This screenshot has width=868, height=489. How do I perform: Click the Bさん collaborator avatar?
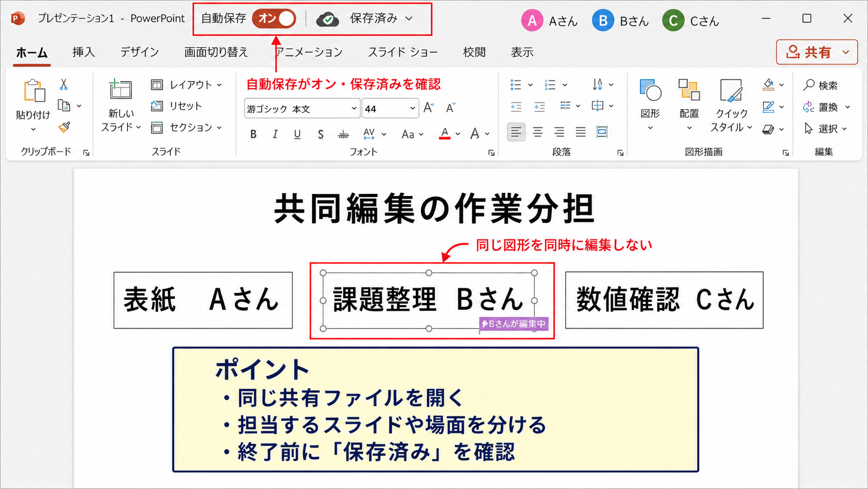coord(603,21)
